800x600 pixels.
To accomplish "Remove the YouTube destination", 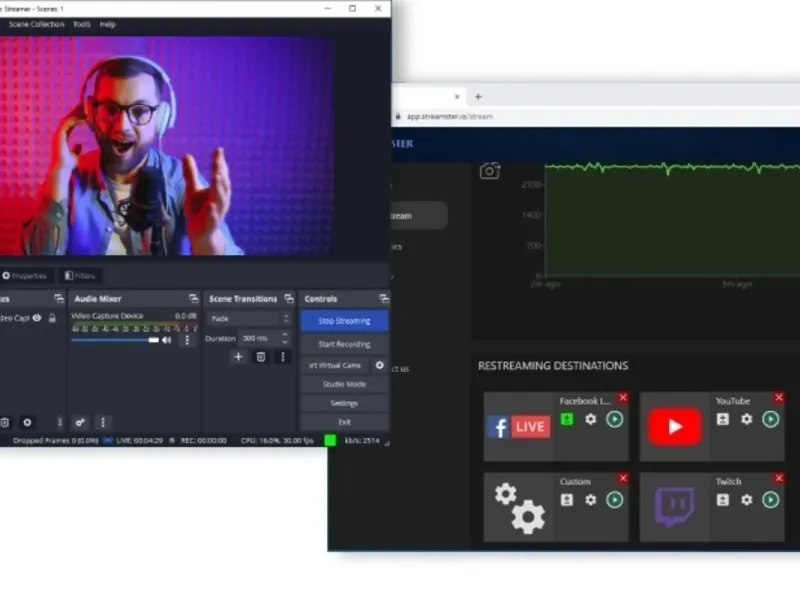I will tap(779, 397).
